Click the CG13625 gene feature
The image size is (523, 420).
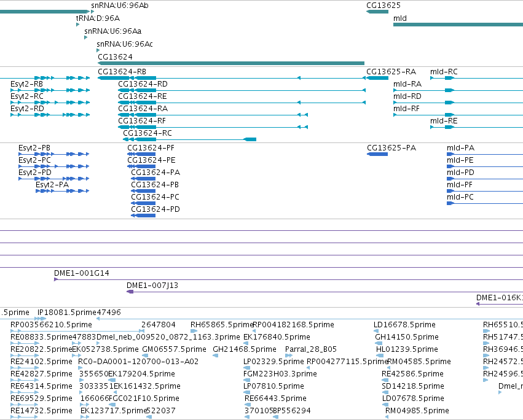[x=377, y=12]
